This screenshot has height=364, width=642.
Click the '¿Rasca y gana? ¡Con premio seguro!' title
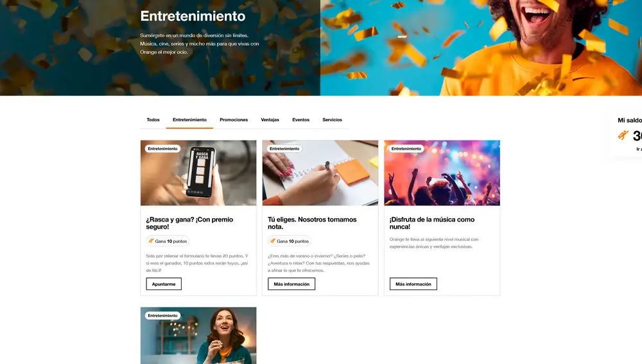[189, 223]
